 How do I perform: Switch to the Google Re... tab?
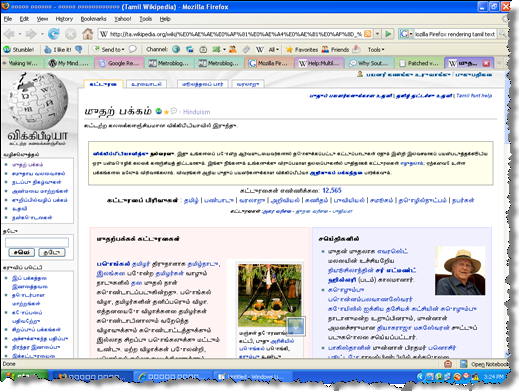click(119, 63)
